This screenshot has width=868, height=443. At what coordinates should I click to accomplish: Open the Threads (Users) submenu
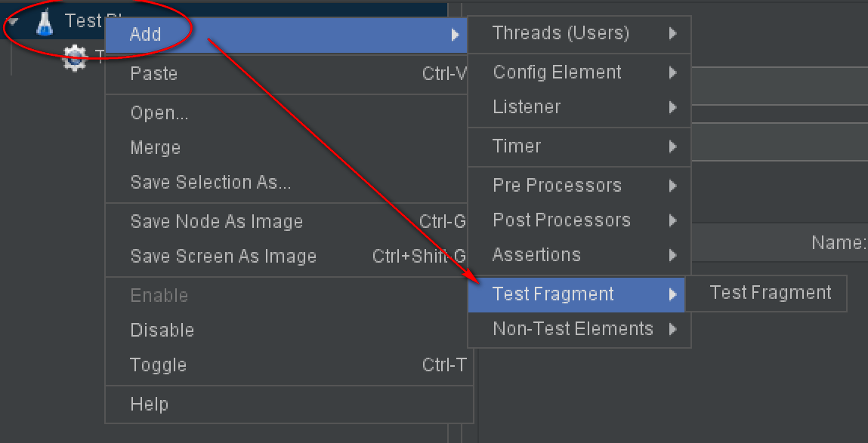coord(579,34)
